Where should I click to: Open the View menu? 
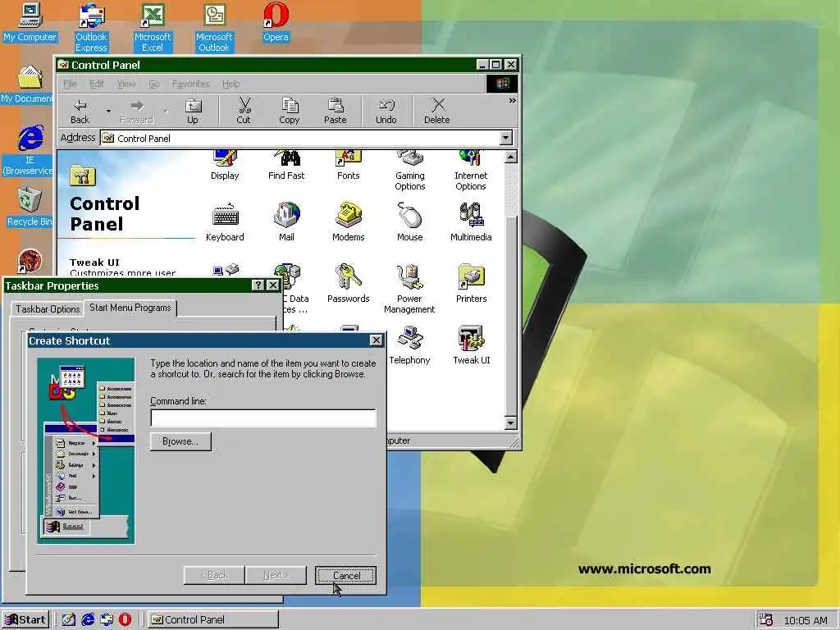coord(126,84)
